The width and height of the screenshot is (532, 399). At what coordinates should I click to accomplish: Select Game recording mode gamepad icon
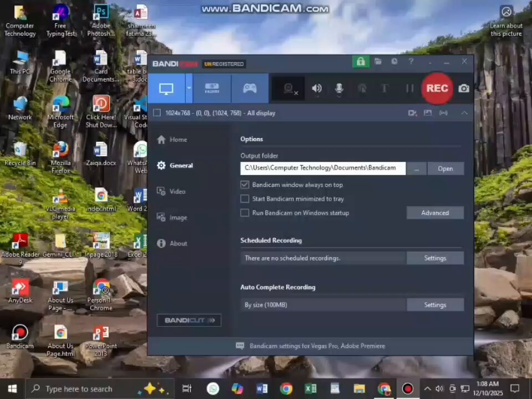(250, 89)
